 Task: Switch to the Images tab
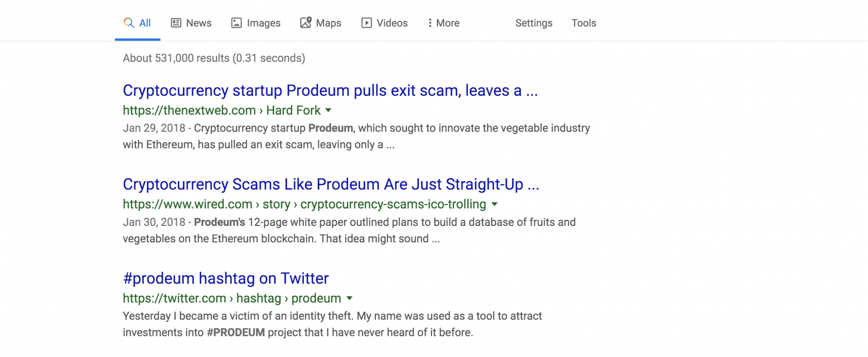(256, 23)
